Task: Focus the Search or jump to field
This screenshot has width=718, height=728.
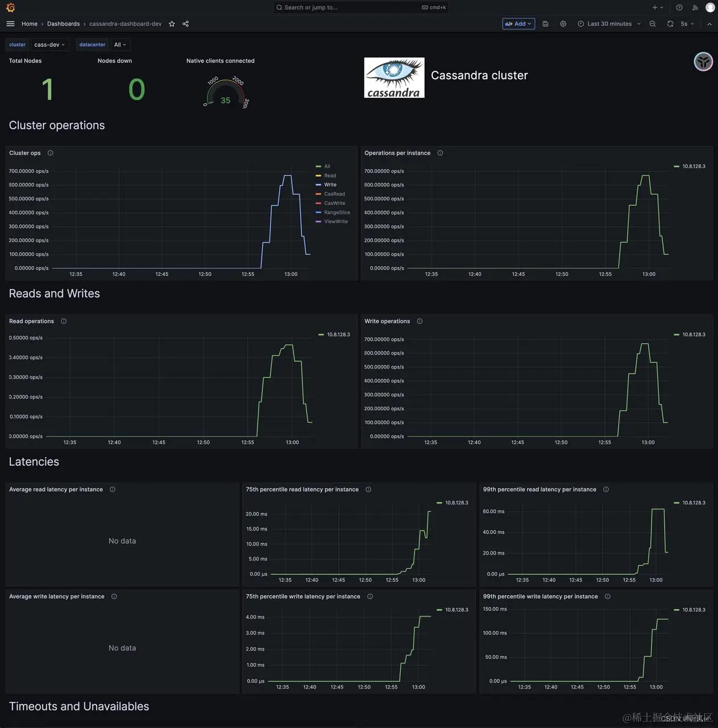Action: click(x=360, y=7)
